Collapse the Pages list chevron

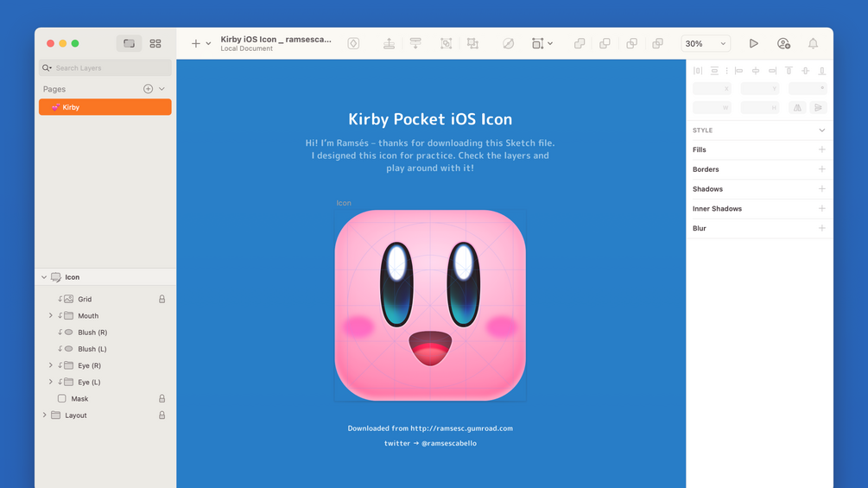point(162,88)
